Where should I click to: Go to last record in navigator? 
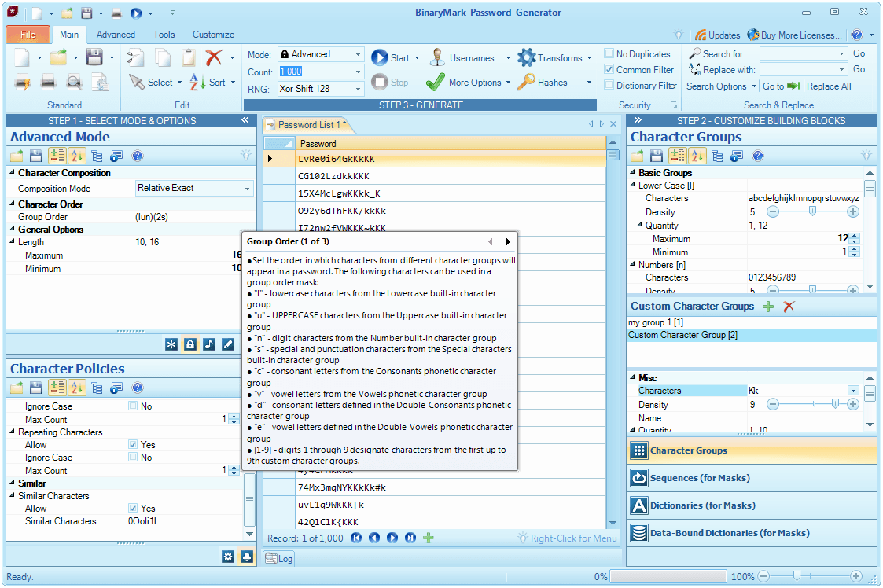(x=410, y=538)
